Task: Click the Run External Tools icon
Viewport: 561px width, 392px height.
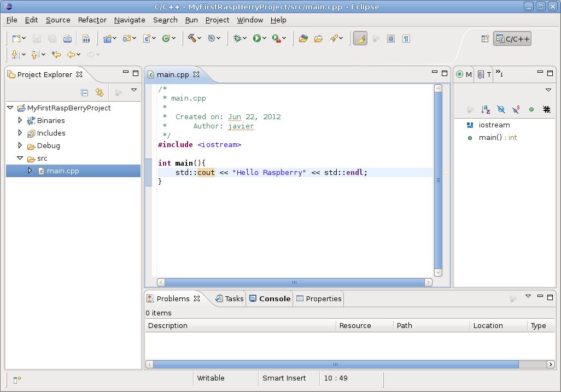Action: pos(276,38)
